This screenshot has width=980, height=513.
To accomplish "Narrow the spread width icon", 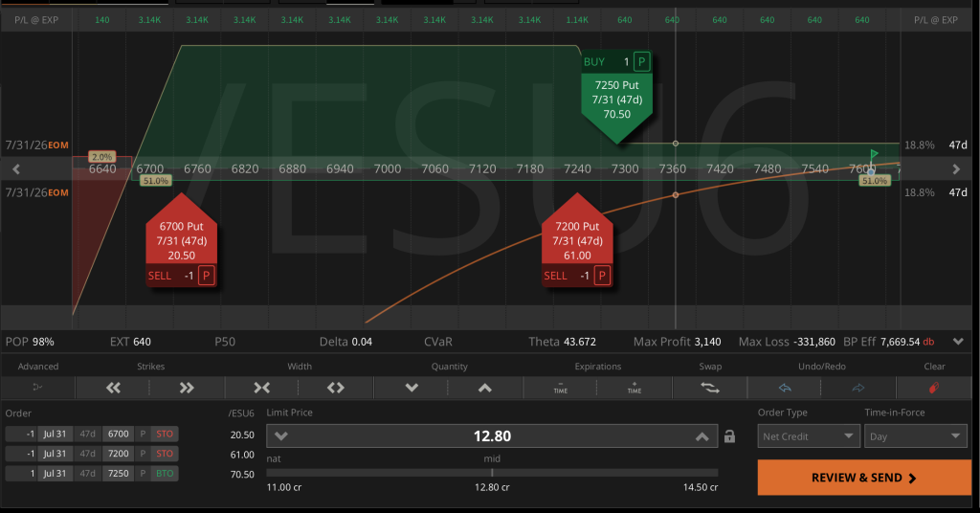I will pos(262,388).
